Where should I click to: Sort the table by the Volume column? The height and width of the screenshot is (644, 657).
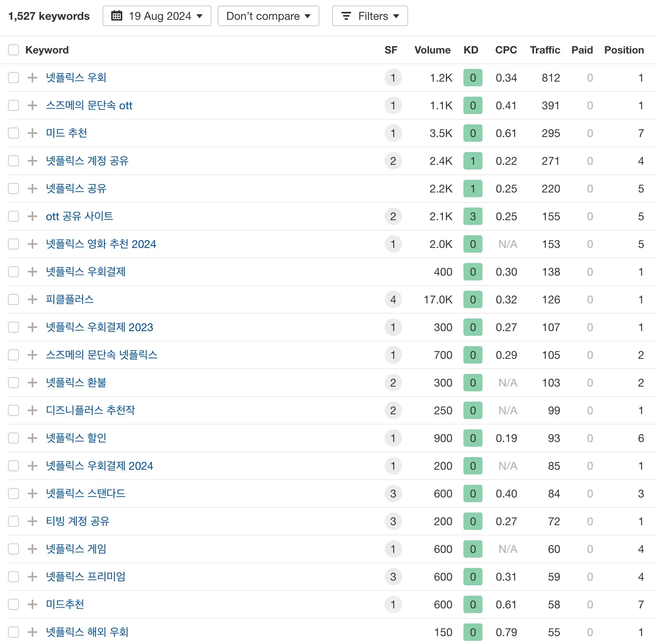coord(432,50)
